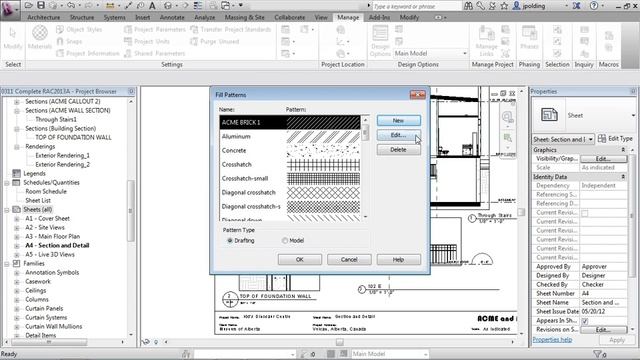Collapse the Sheets (all) tree node

7,210
